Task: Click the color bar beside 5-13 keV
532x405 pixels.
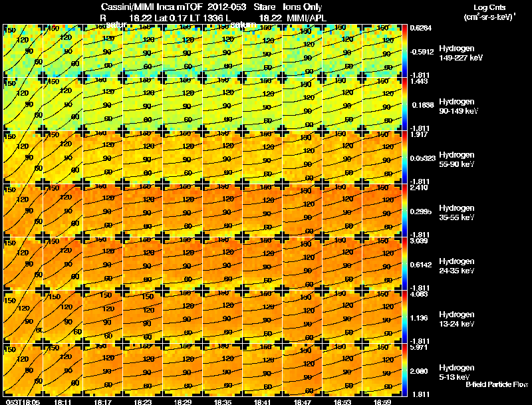Action: (404, 370)
